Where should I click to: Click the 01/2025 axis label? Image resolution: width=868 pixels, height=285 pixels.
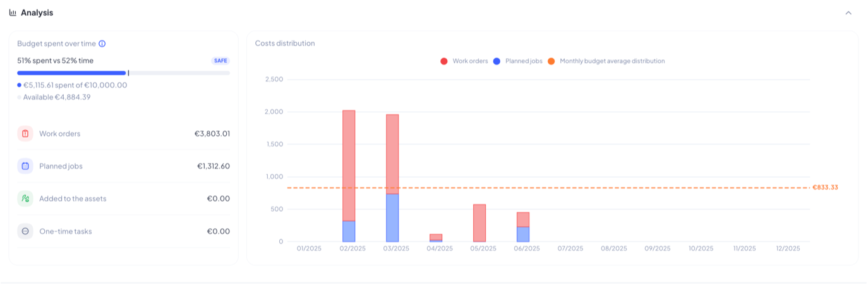(x=309, y=249)
